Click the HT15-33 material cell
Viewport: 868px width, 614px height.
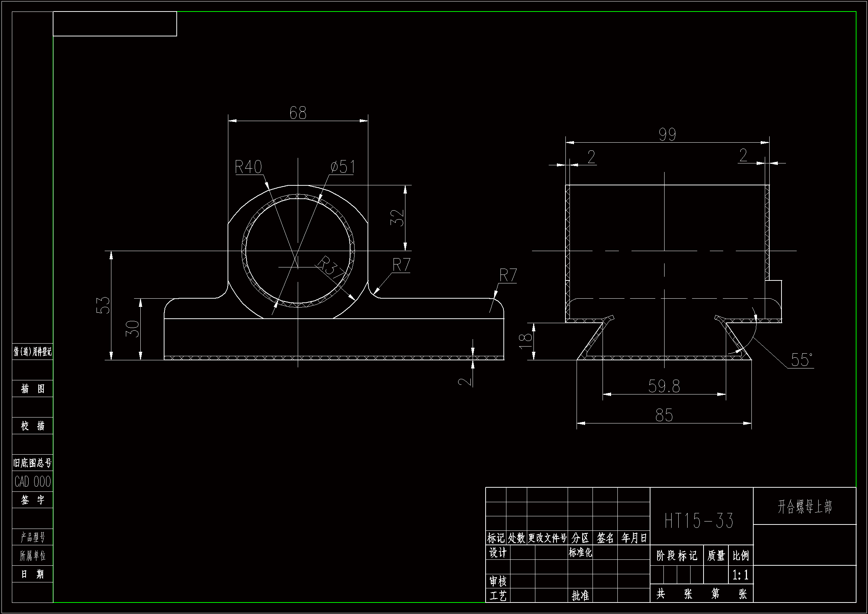[699, 521]
